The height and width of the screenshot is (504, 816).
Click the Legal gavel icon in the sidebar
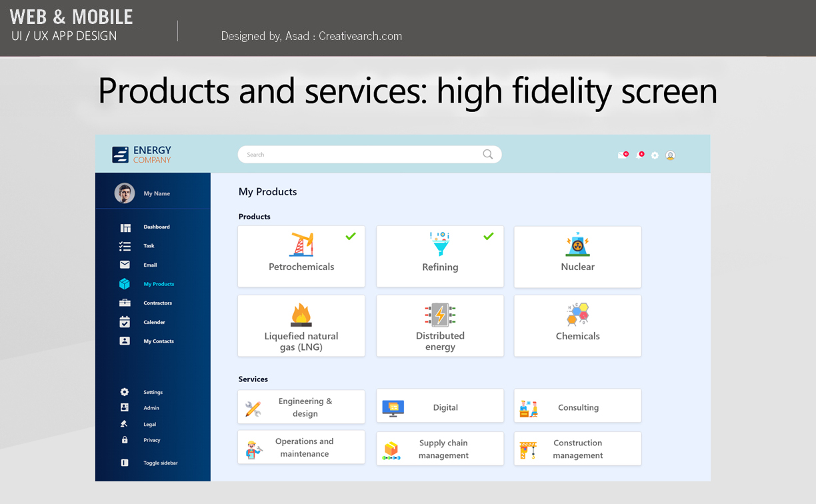click(125, 424)
